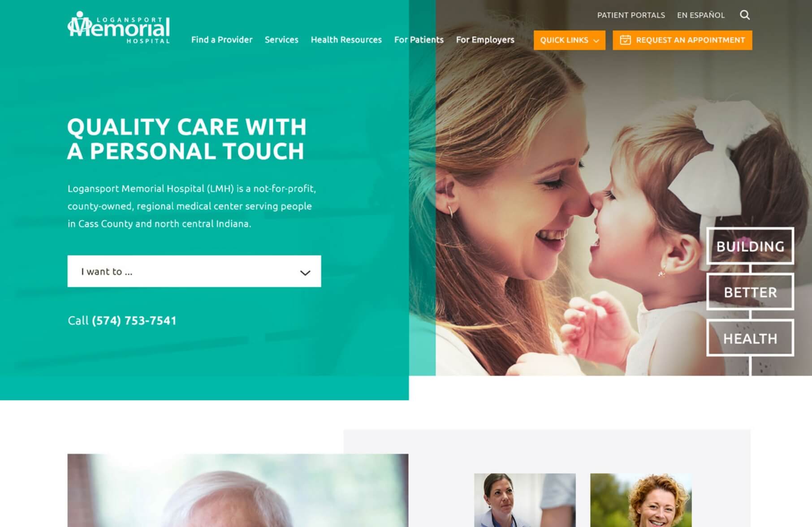Select Health Resources in navigation
Screen dimensions: 812x527
[346, 39]
